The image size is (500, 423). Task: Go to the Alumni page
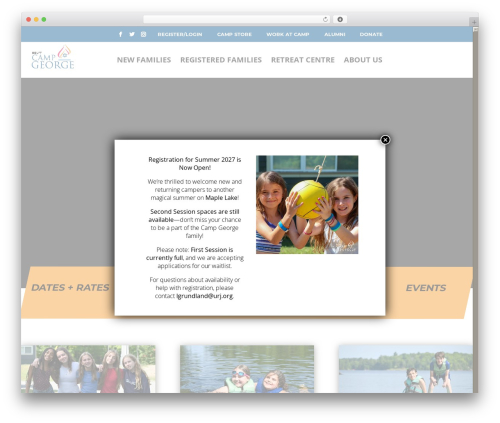click(x=335, y=34)
